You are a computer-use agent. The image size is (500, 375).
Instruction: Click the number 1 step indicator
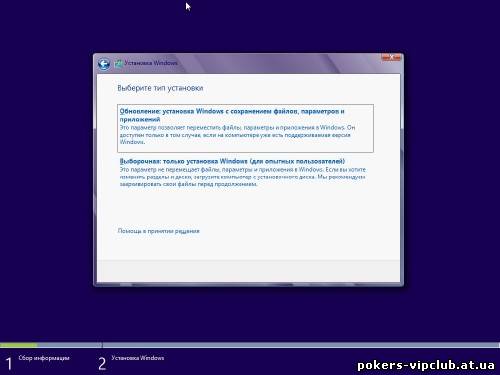coord(9,363)
